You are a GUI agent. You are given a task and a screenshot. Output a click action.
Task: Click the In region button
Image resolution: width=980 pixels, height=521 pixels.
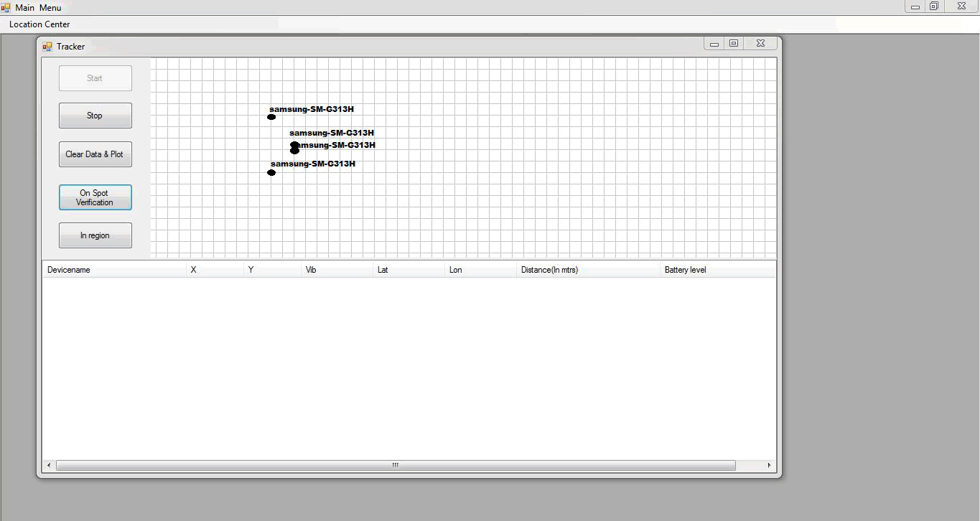(x=95, y=235)
